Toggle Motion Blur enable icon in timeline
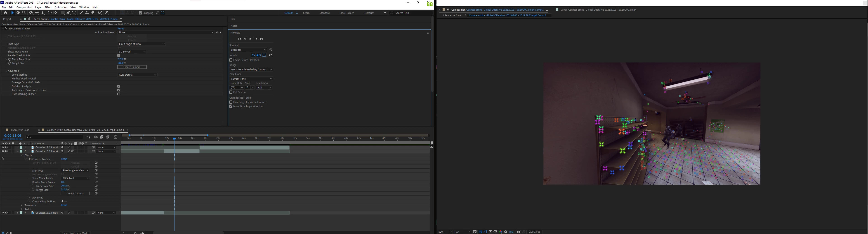The image size is (868, 234). [x=108, y=137]
